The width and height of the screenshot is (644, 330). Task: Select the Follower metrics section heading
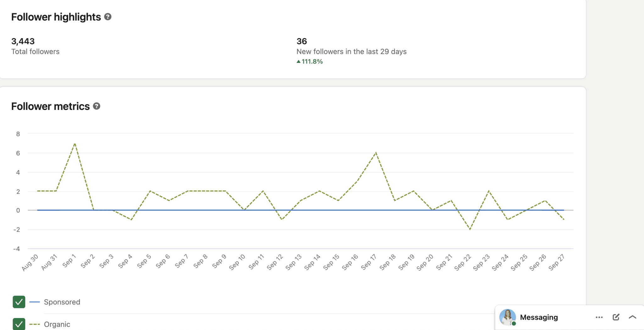point(50,106)
